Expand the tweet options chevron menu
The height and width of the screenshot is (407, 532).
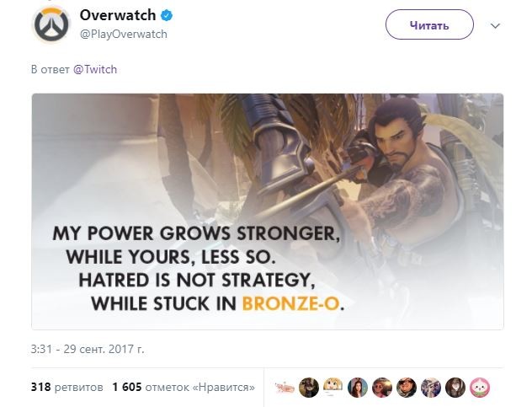[496, 26]
